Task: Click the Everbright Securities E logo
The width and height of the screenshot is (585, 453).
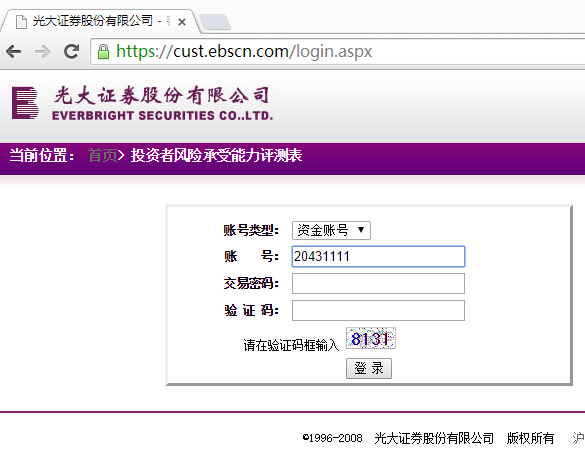Action: coord(25,103)
